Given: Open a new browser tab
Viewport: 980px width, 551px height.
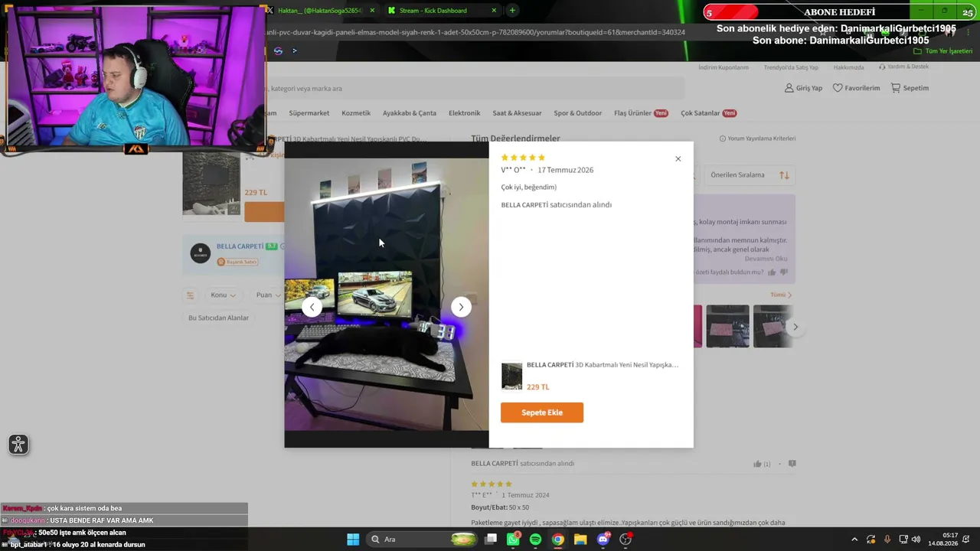Looking at the screenshot, I should [x=512, y=11].
